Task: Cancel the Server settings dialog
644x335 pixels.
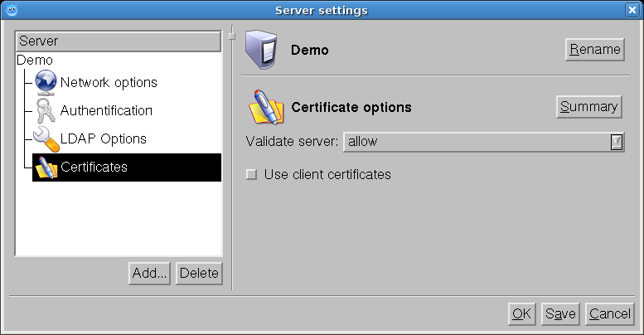Action: (609, 314)
